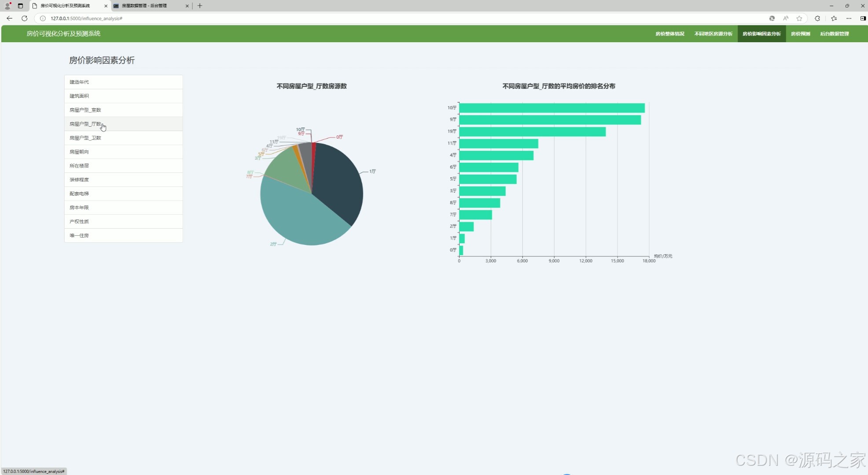
Task: Close the 房价可视化分析及预测系统 tab
Action: point(106,6)
